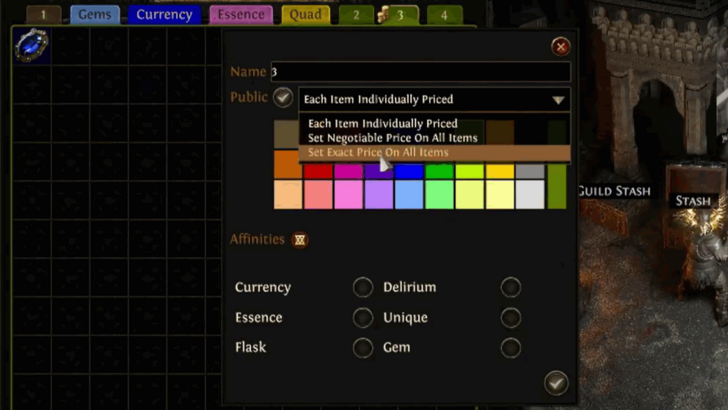Click the Affinities help icon
This screenshot has height=410, width=728.
(300, 240)
